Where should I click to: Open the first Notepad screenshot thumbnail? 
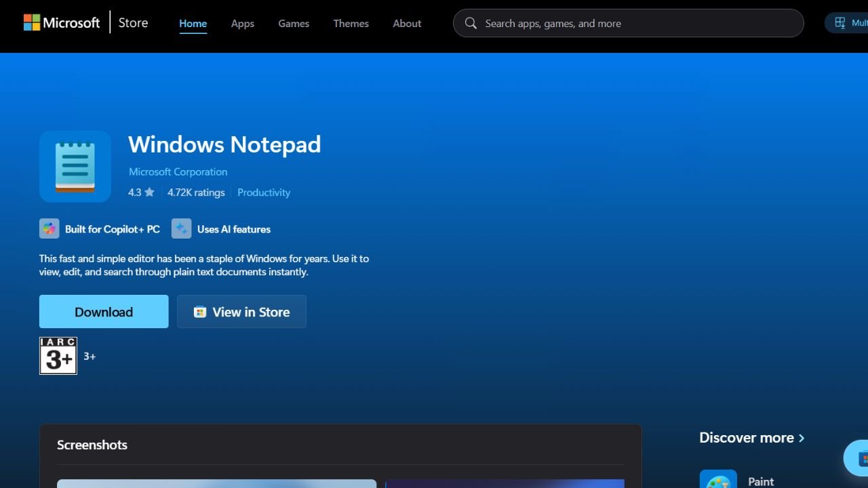(217, 484)
